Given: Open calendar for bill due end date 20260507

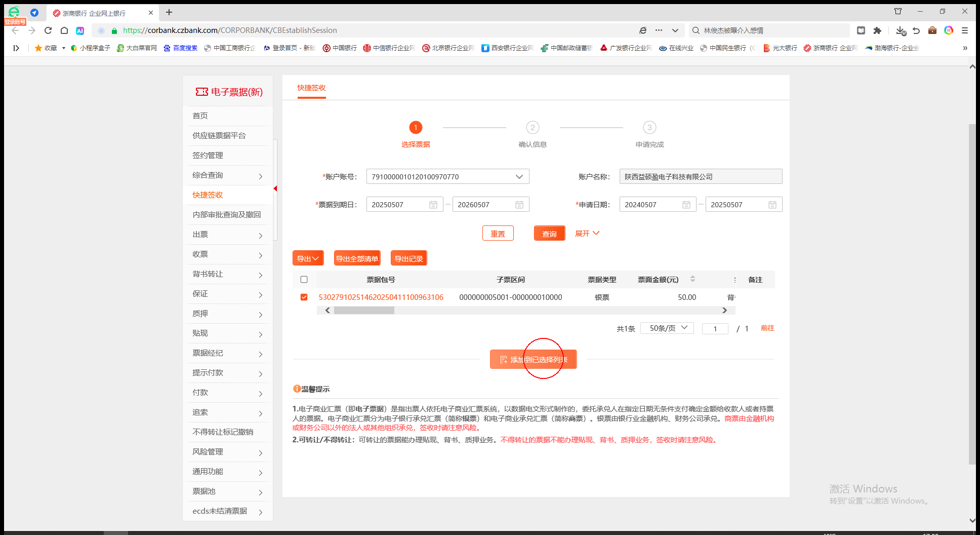Looking at the screenshot, I should point(519,205).
